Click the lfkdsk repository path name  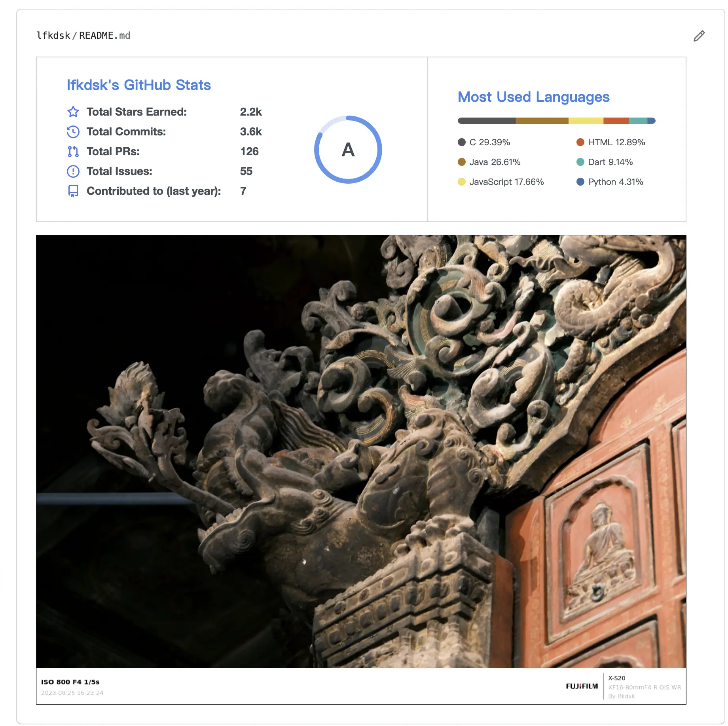(x=53, y=36)
